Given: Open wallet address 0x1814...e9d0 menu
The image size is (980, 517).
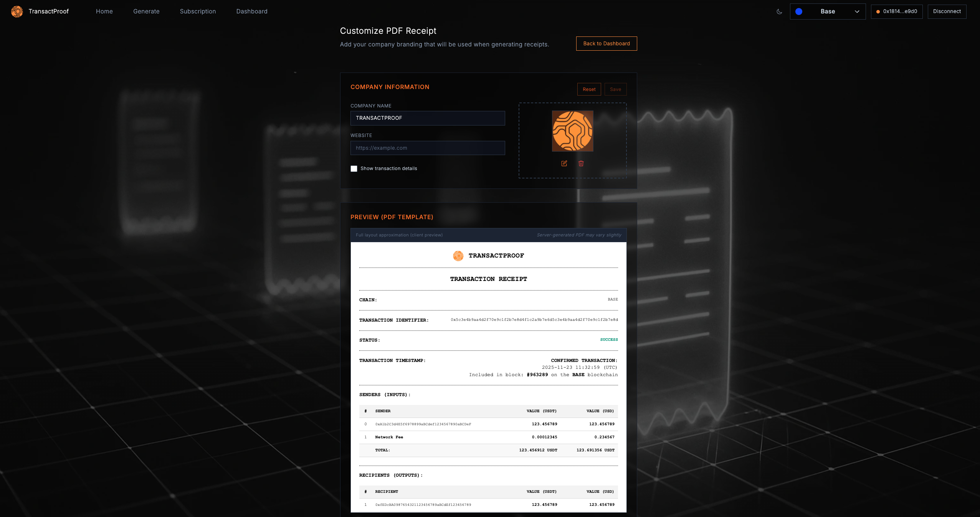Looking at the screenshot, I should click(896, 12).
